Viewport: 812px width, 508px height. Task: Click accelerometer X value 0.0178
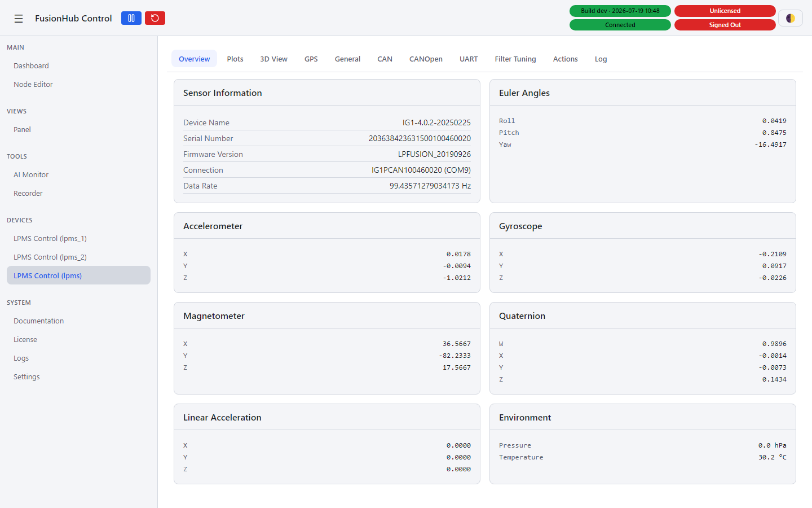click(x=458, y=254)
